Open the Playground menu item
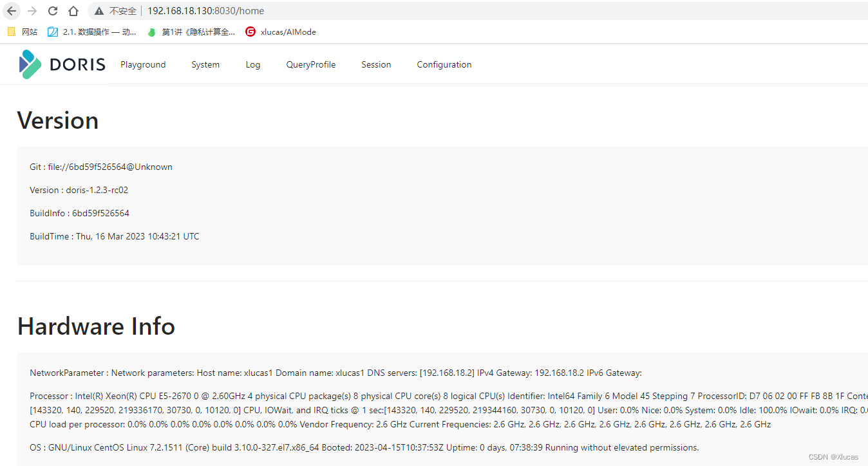Viewport: 868px width, 466px height. [x=143, y=64]
